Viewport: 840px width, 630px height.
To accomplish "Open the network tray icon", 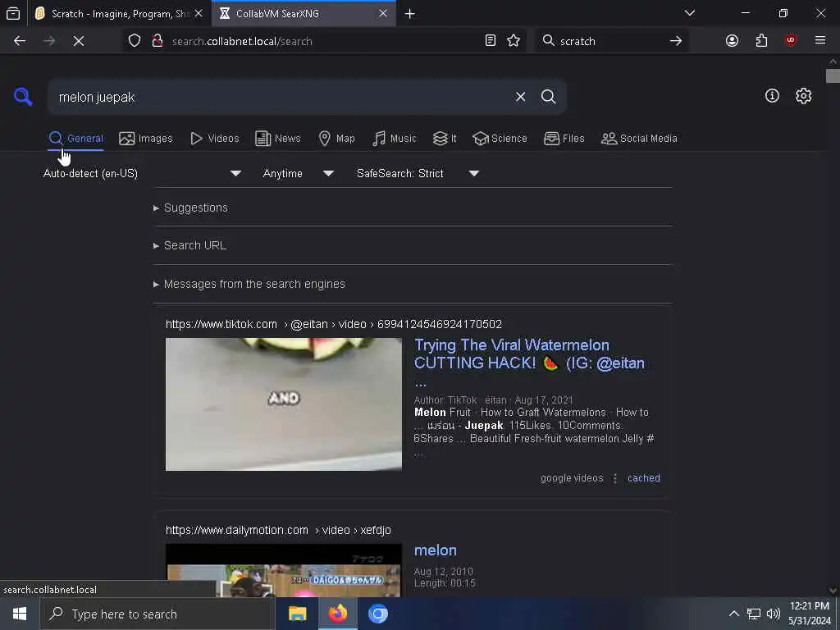I will [x=754, y=614].
